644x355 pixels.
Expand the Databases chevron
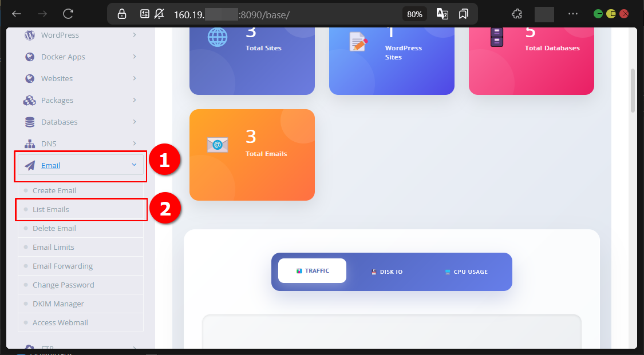135,122
